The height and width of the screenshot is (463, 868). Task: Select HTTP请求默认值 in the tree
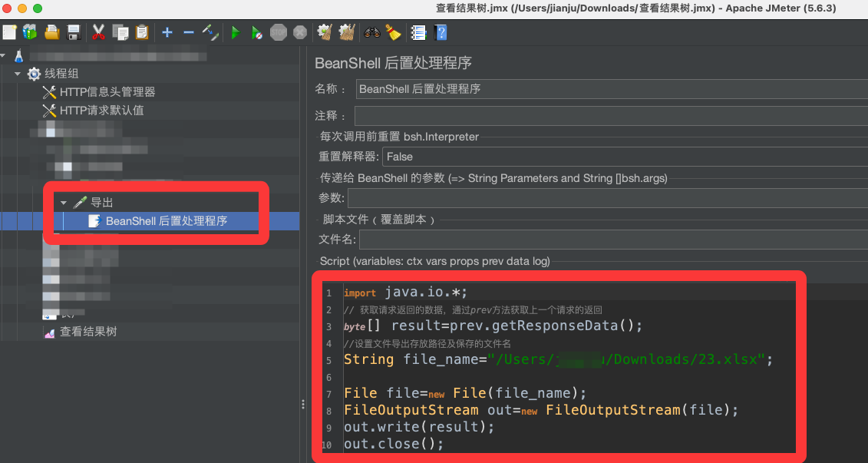point(102,111)
